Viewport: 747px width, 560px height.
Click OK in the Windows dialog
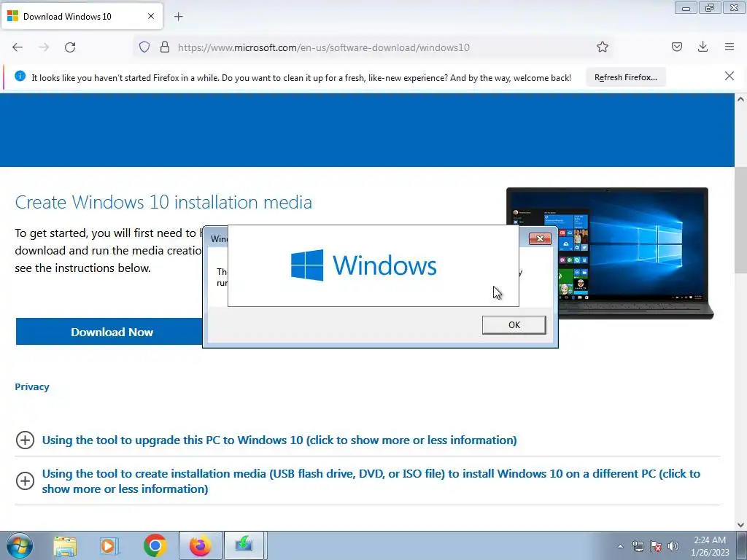point(514,324)
